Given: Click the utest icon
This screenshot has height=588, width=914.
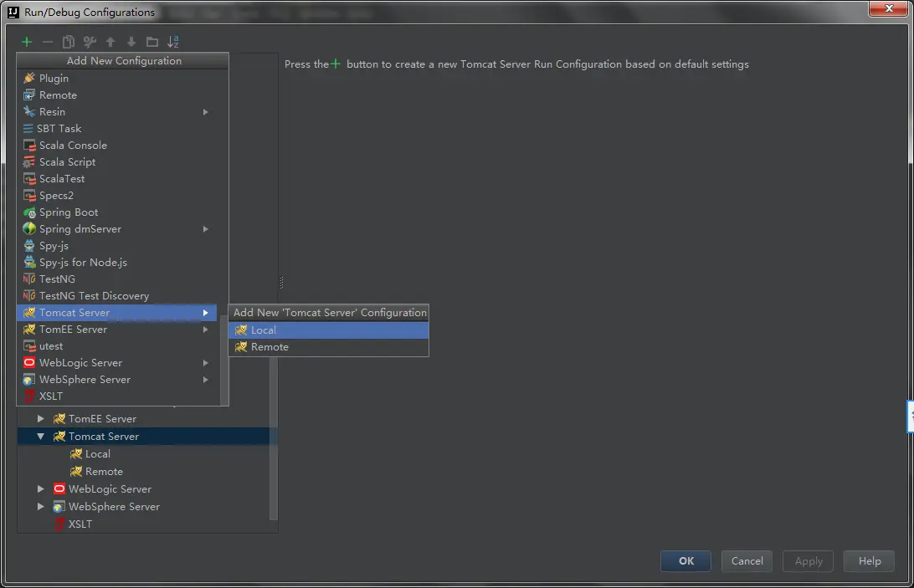Looking at the screenshot, I should pos(29,345).
